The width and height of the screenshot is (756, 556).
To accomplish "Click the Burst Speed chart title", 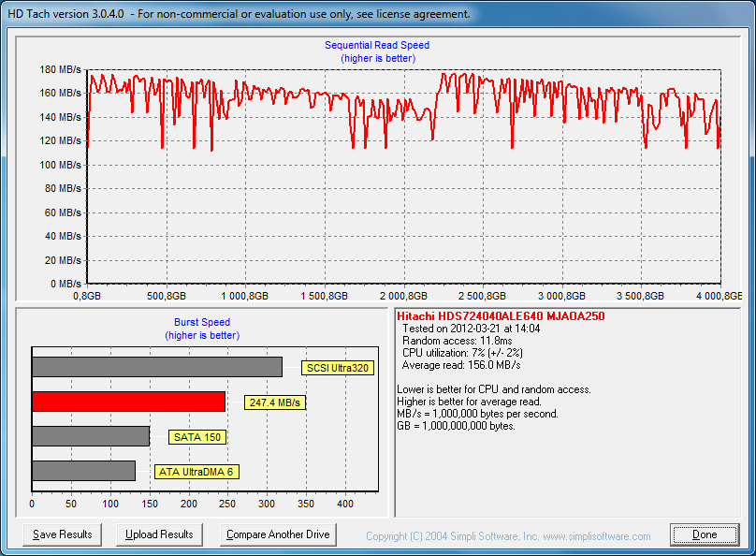I will click(x=202, y=322).
